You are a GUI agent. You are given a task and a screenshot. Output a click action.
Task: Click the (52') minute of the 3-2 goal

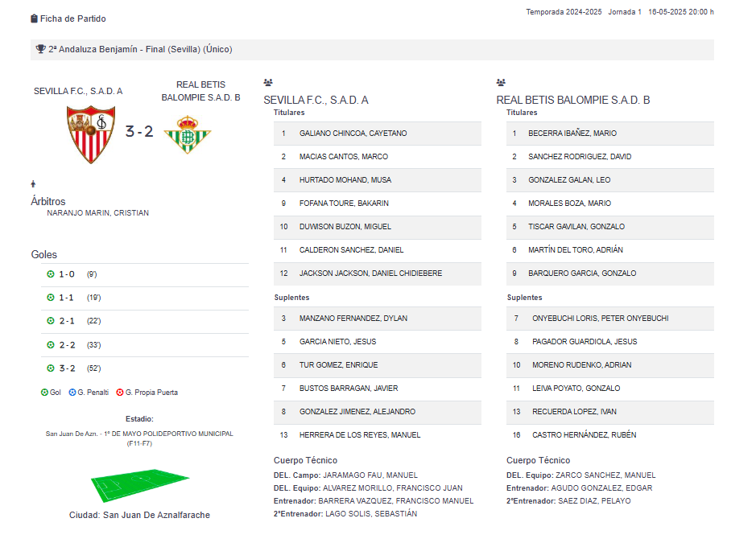point(94,368)
